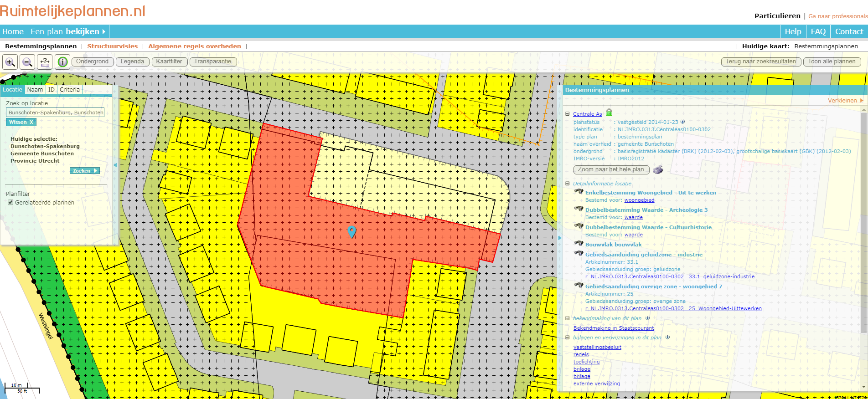Open the vaststellingsbesluit document link
The height and width of the screenshot is (399, 868).
[x=597, y=347]
